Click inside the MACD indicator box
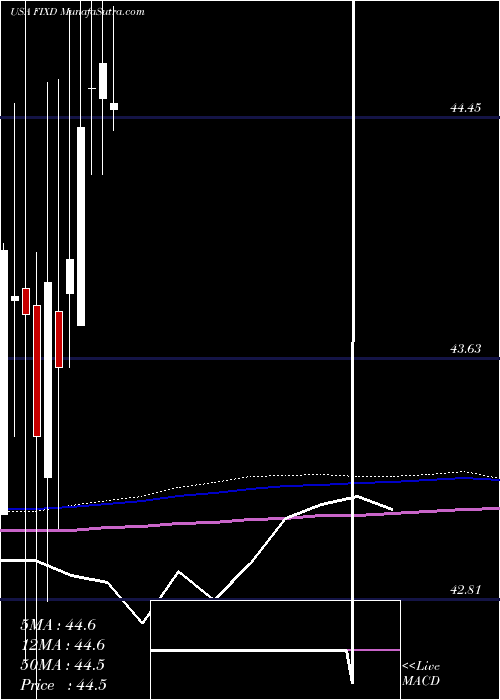Screen dimensions: 500x700 tap(275, 650)
